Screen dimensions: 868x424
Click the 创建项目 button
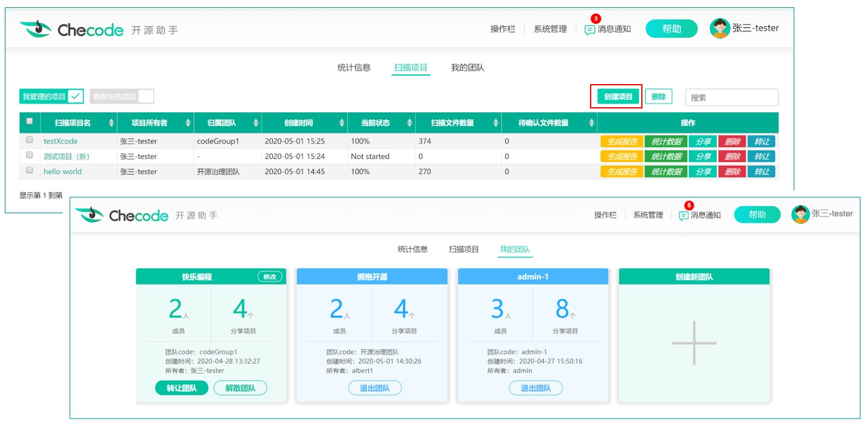click(618, 97)
